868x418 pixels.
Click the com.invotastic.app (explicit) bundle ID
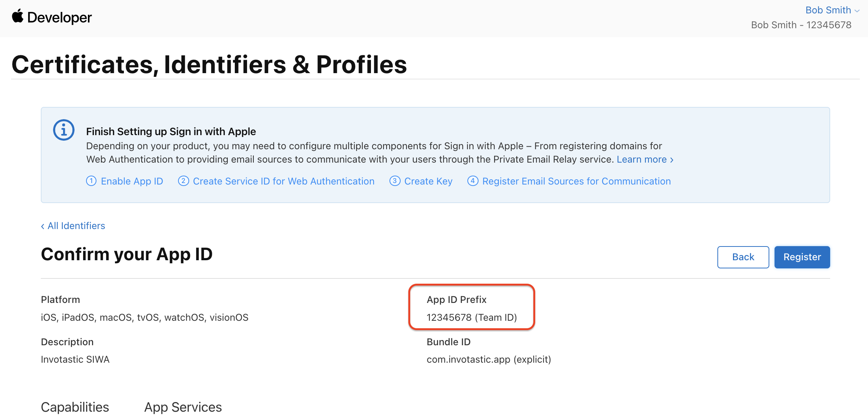[x=489, y=359]
